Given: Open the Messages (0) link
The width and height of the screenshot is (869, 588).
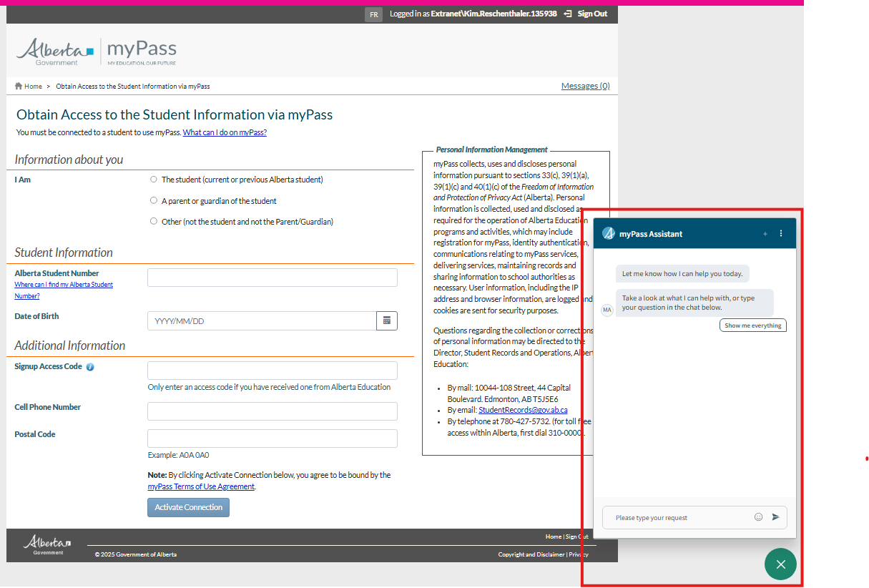Looking at the screenshot, I should (585, 86).
